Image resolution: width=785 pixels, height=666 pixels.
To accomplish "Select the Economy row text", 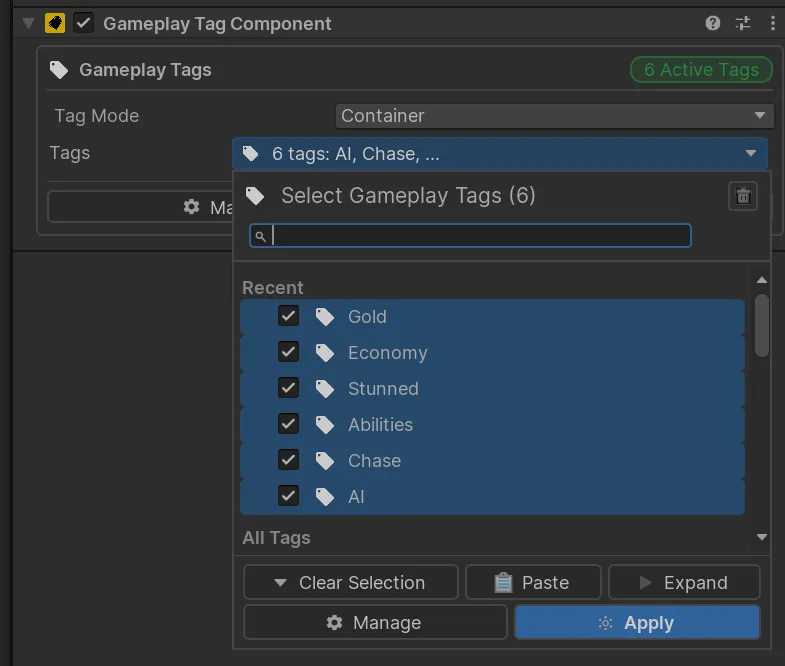I will (388, 353).
